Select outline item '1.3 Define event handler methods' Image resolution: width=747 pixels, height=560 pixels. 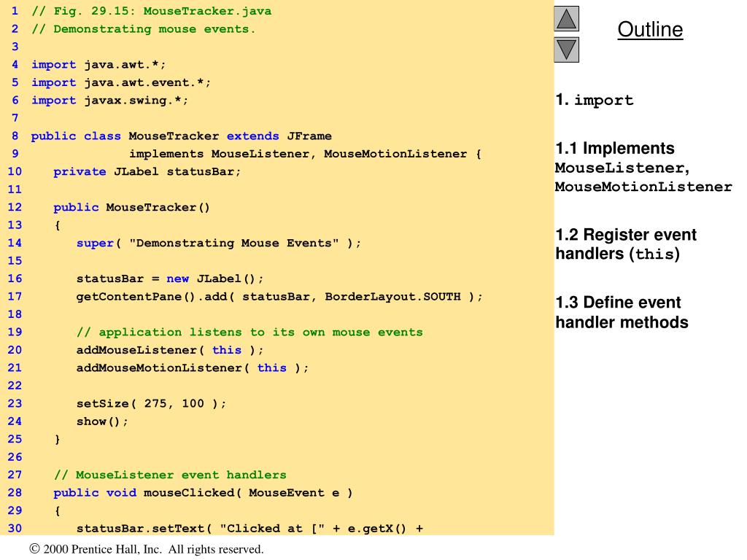pos(622,312)
